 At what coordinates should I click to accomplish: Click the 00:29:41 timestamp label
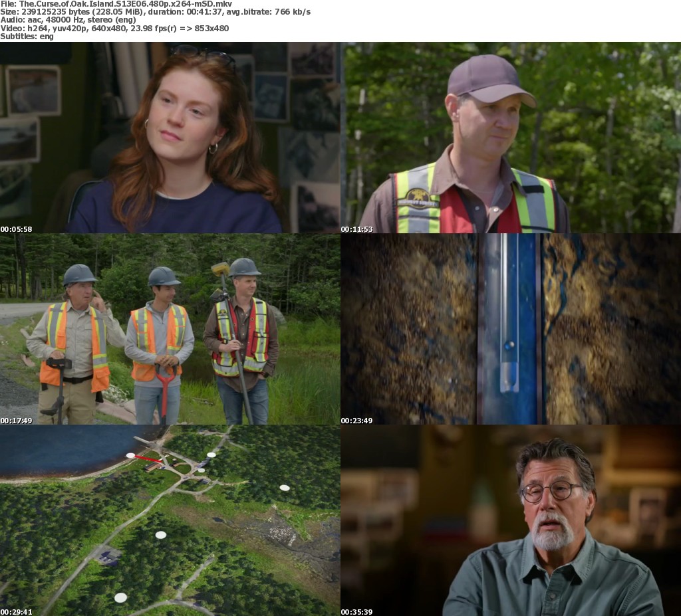(17, 611)
